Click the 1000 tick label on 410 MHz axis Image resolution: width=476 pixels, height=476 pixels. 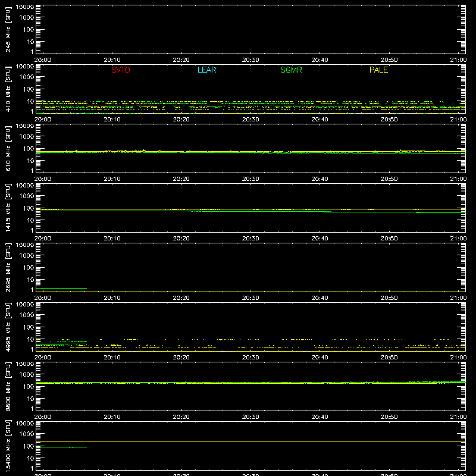pyautogui.click(x=27, y=77)
